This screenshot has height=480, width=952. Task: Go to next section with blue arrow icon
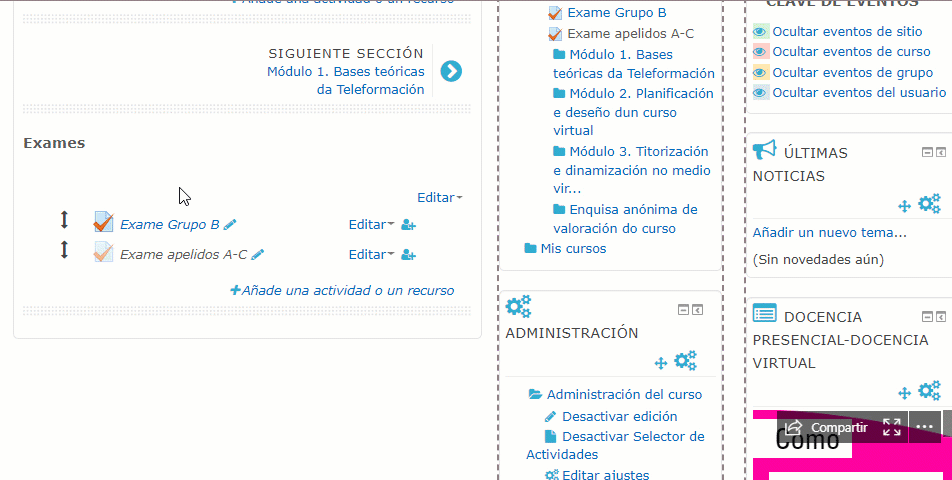coord(451,71)
